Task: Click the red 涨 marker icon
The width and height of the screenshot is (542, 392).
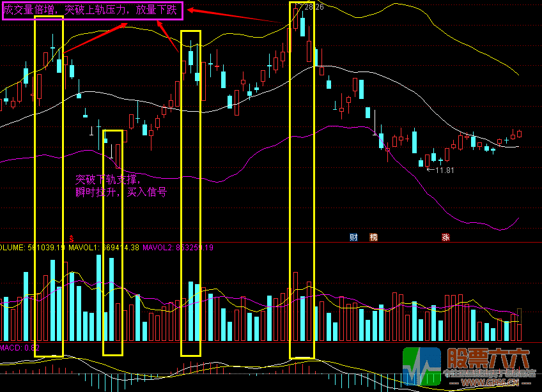Action: click(445, 237)
